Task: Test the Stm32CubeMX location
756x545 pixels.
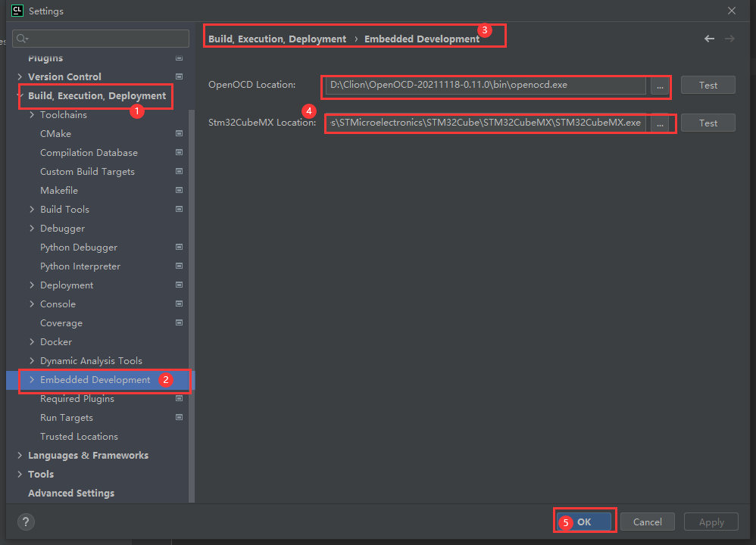Action: click(708, 123)
